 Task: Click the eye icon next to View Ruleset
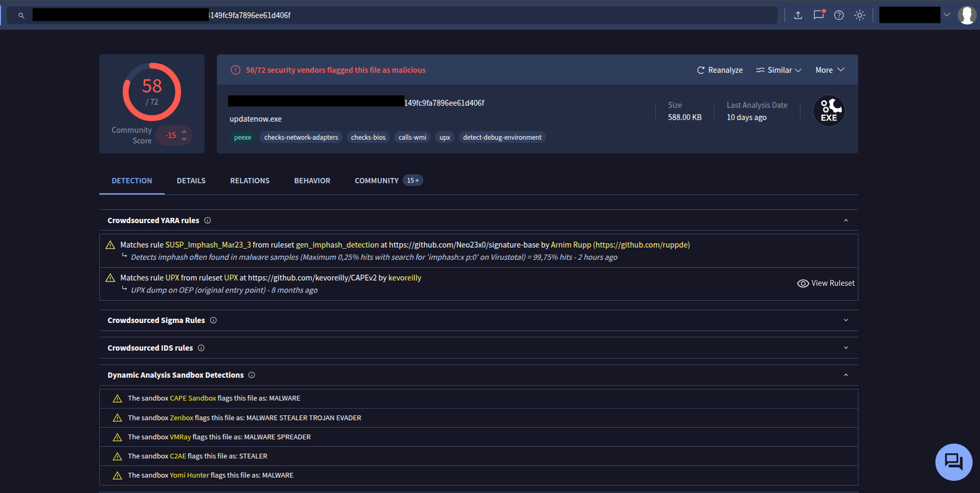coord(803,283)
